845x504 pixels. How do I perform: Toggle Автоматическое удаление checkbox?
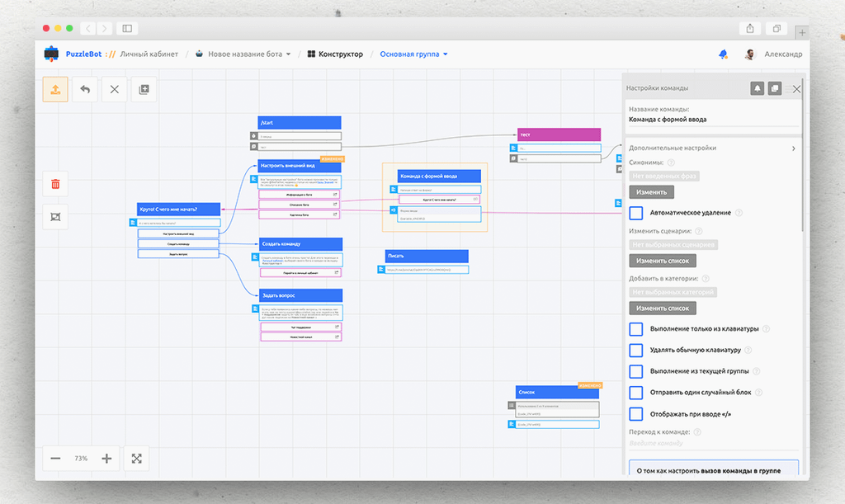636,213
